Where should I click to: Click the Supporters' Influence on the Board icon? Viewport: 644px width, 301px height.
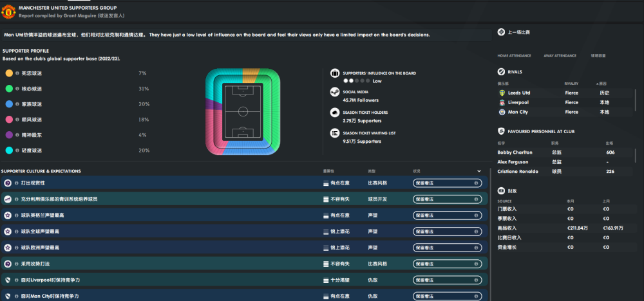335,73
